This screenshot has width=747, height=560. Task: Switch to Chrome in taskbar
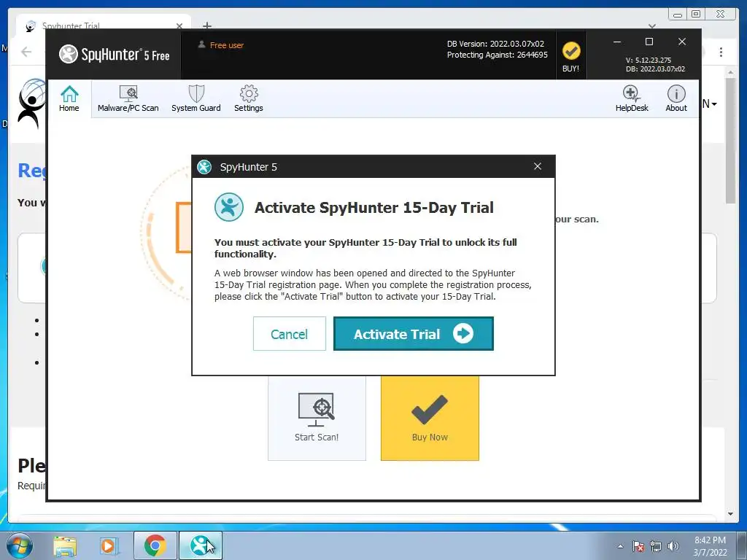point(155,545)
